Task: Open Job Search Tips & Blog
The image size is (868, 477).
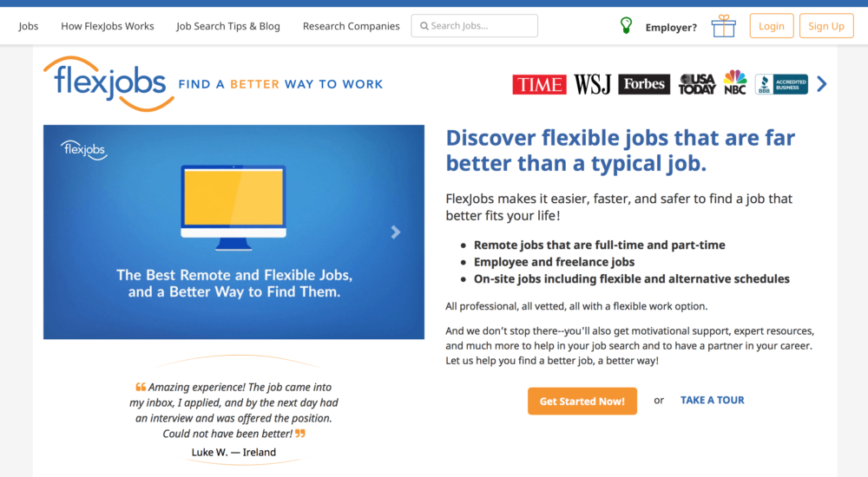Action: tap(228, 26)
